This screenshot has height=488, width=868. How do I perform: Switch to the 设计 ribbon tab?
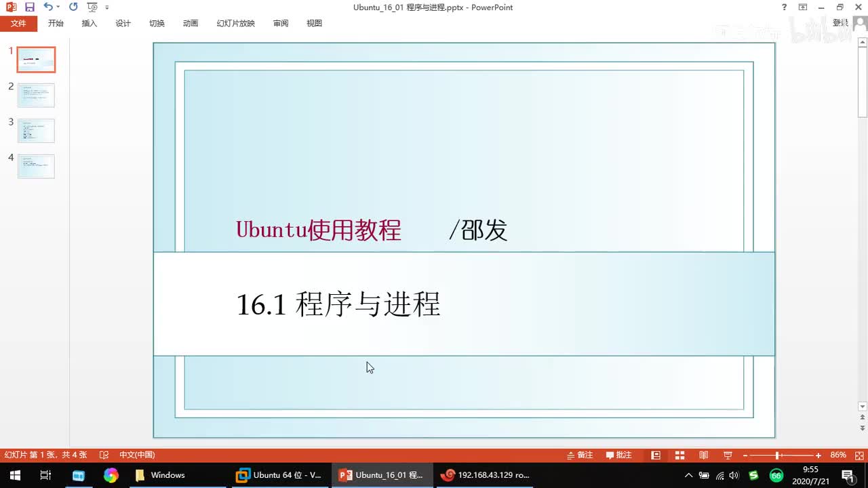tap(123, 23)
